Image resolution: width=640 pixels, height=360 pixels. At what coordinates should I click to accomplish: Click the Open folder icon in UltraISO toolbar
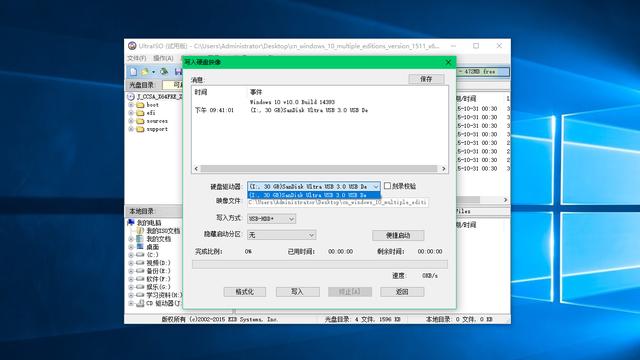pos(145,72)
